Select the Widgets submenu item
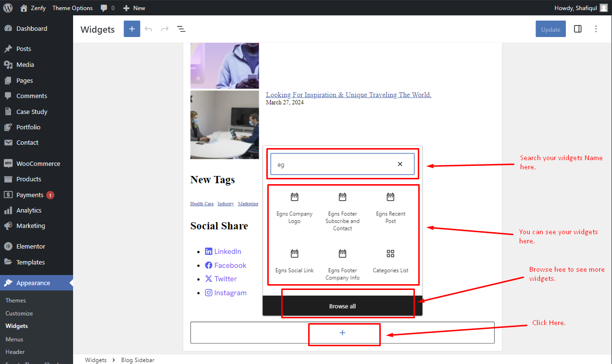Screen dimensions: 612x364 click(x=17, y=326)
